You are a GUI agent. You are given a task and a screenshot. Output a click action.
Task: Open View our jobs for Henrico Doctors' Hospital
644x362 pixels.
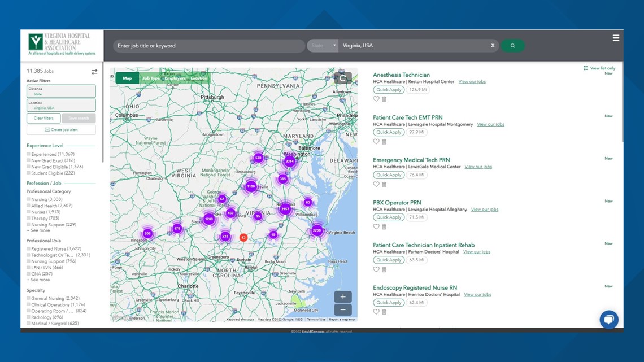pos(477,294)
